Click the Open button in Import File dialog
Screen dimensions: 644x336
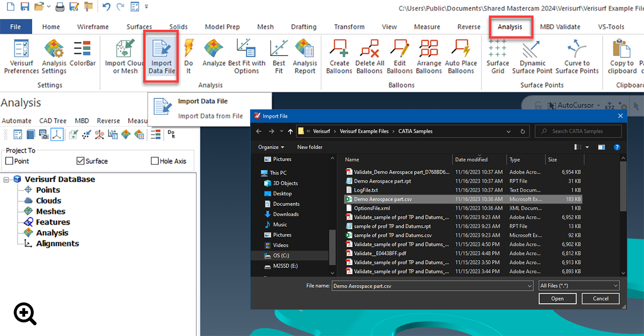tap(557, 299)
